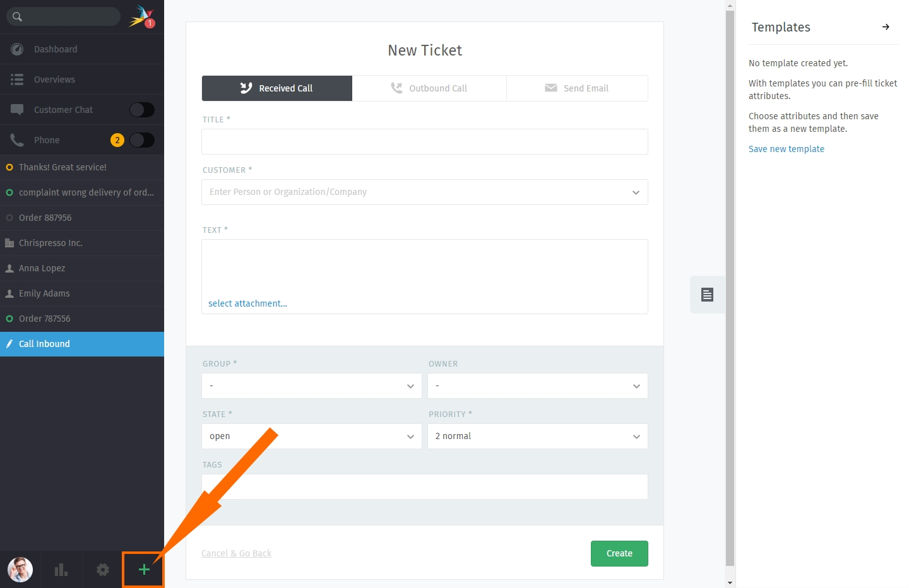909x588 pixels.
Task: Toggle the Customer Chat switch
Action: click(x=142, y=110)
